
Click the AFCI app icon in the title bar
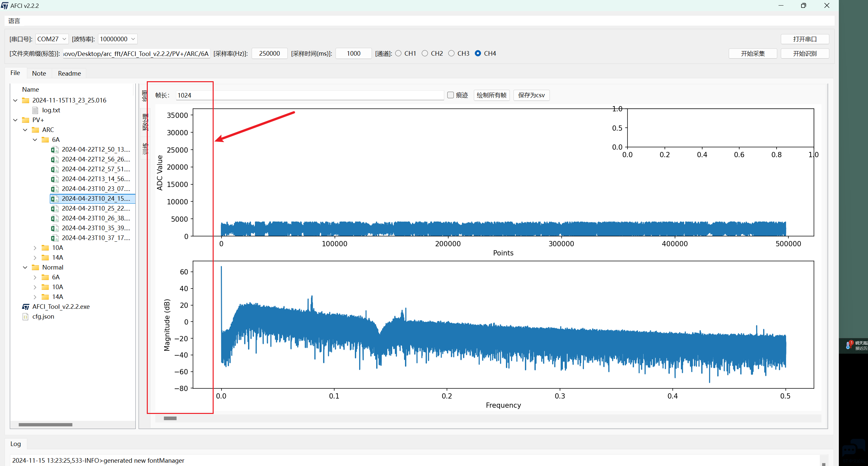click(5, 5)
